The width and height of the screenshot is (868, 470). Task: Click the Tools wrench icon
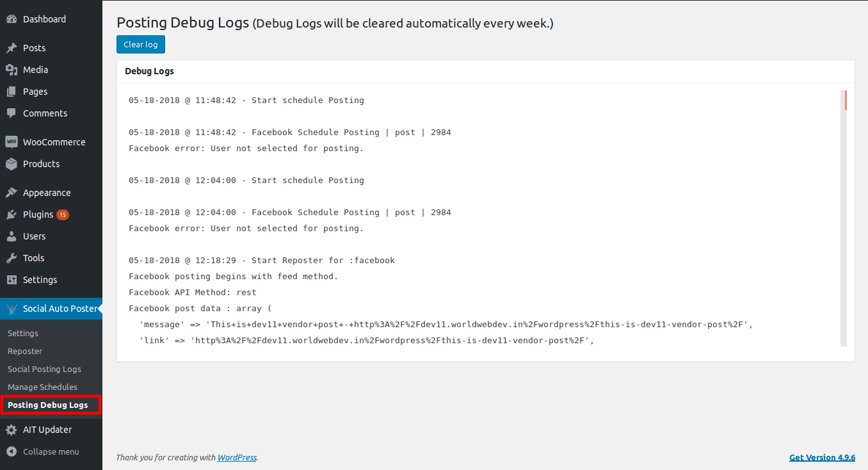point(12,258)
